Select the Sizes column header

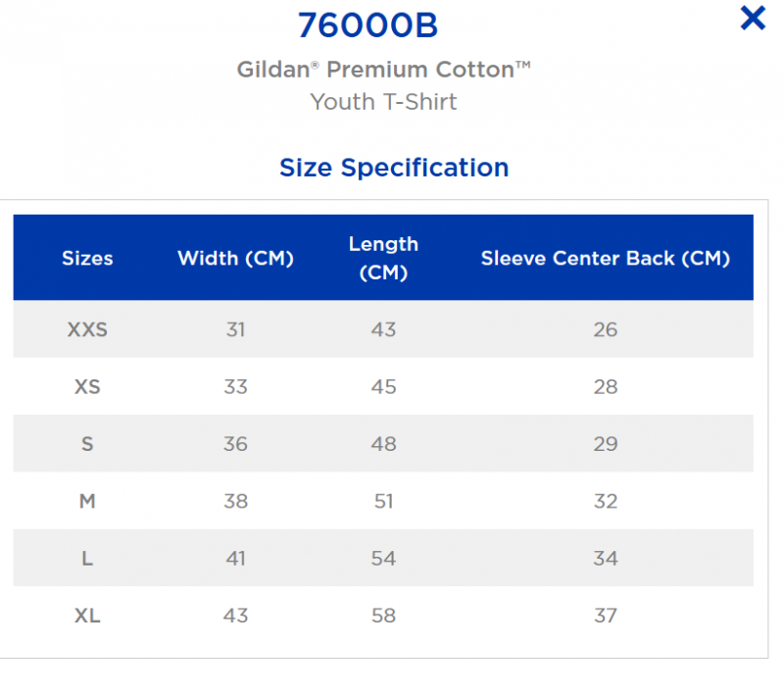[87, 259]
